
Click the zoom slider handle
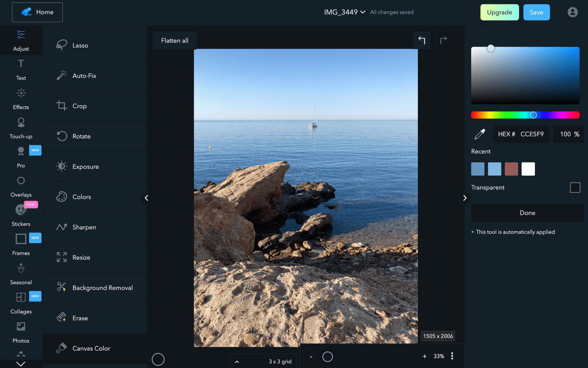(327, 356)
